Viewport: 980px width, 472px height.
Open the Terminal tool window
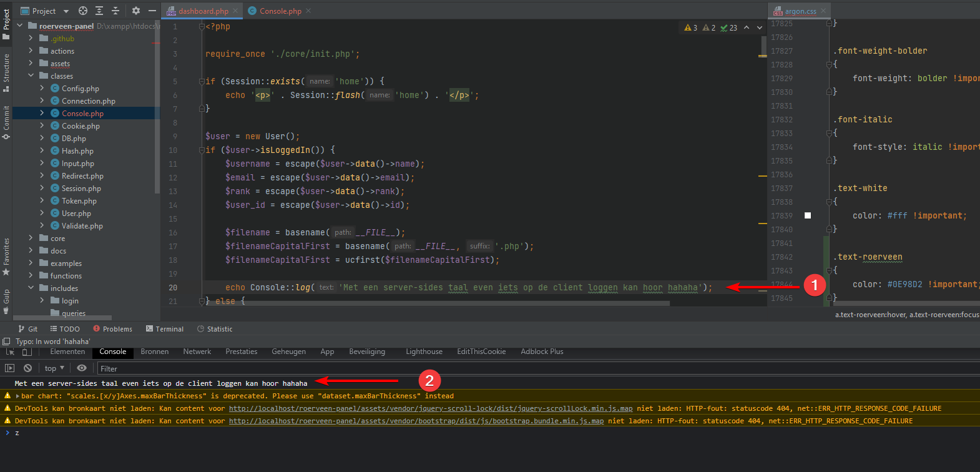coord(165,329)
